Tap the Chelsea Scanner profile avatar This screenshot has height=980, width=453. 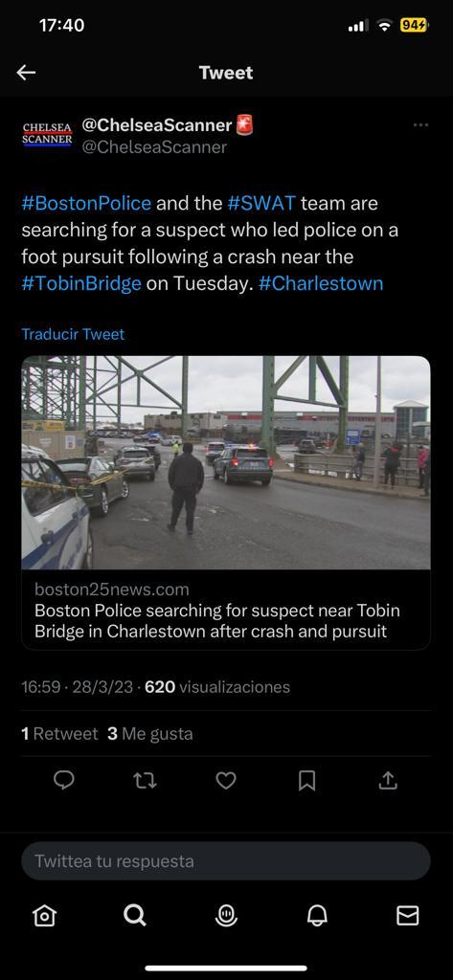47,134
